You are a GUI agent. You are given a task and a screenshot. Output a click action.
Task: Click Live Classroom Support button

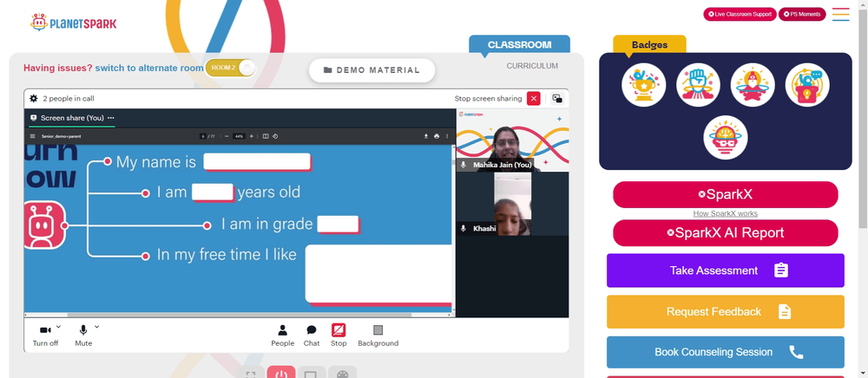coord(740,15)
